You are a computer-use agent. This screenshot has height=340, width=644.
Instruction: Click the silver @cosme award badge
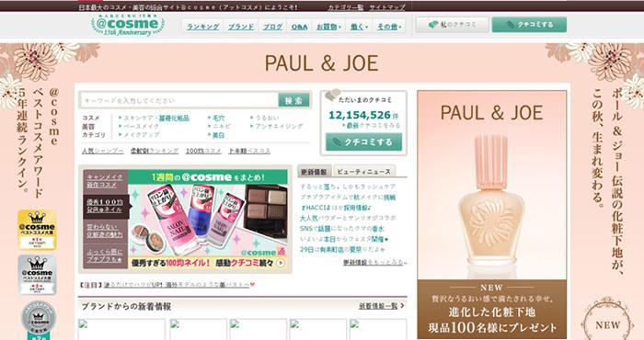pos(37,275)
